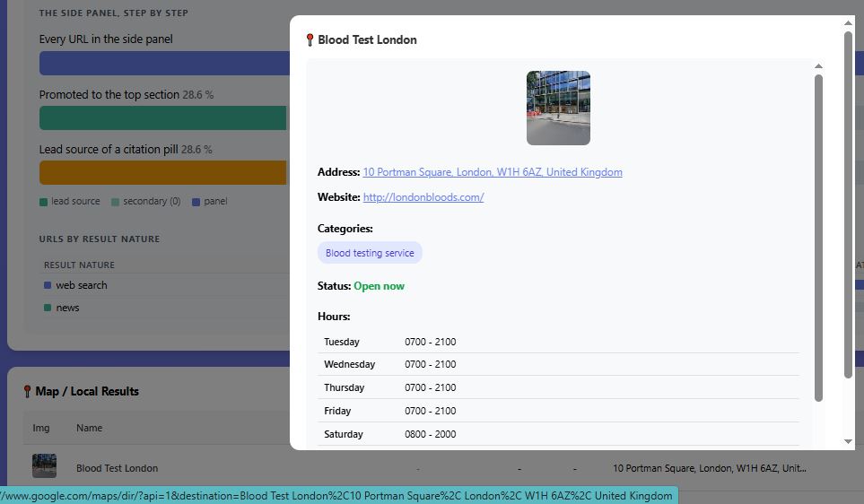Screen dimensions: 864x504
Task: Click the inner details panel scrollbar thumb
Action: pyautogui.click(x=819, y=238)
